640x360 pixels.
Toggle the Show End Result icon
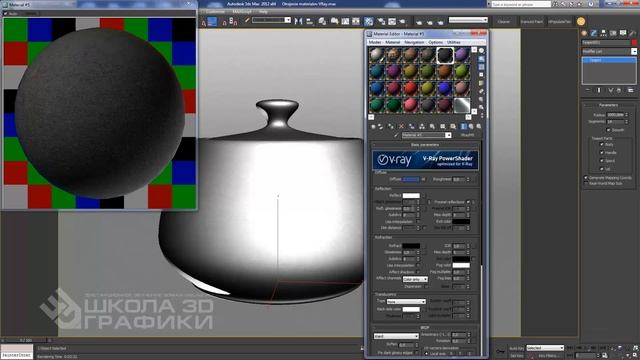tap(464, 127)
